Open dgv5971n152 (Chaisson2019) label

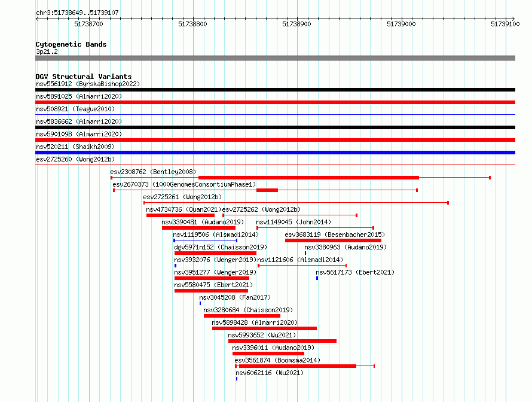[221, 247]
